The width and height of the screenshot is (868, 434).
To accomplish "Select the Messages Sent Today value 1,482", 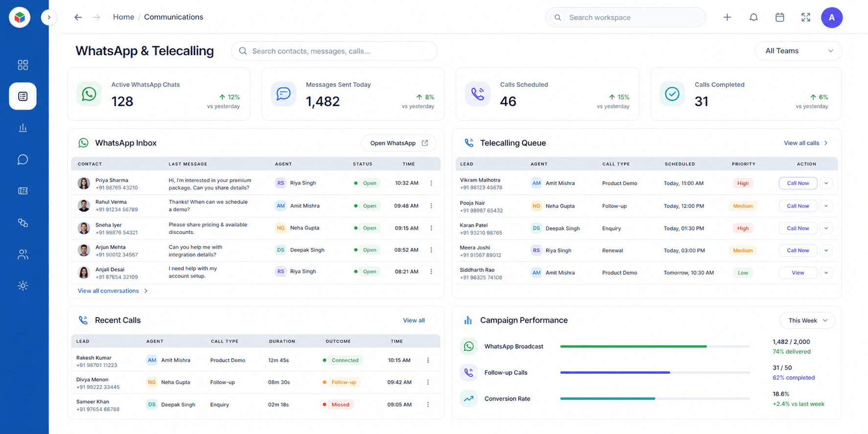I will point(322,101).
